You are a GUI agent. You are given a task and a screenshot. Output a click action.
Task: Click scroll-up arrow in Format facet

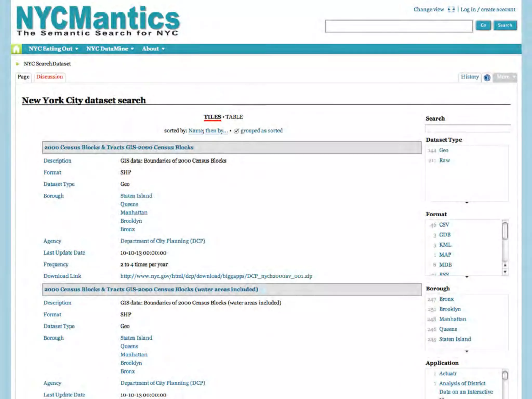point(505,265)
